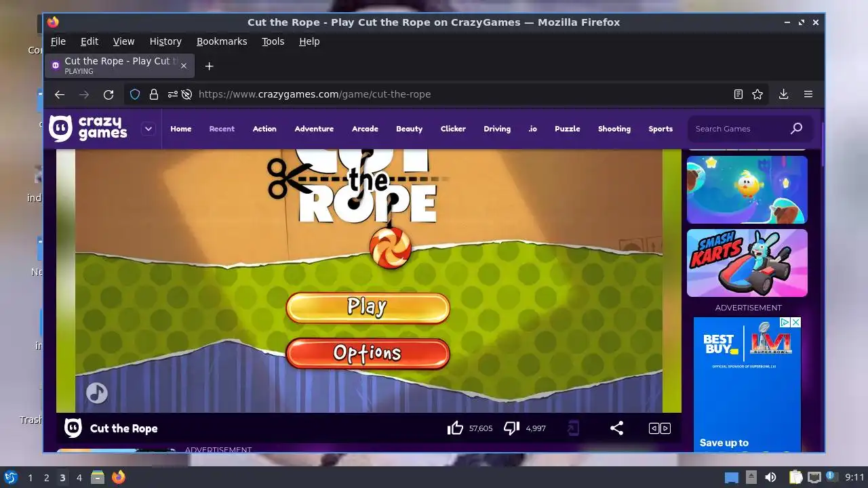Open a new tab with plus button
The image size is (868, 488).
(x=209, y=66)
